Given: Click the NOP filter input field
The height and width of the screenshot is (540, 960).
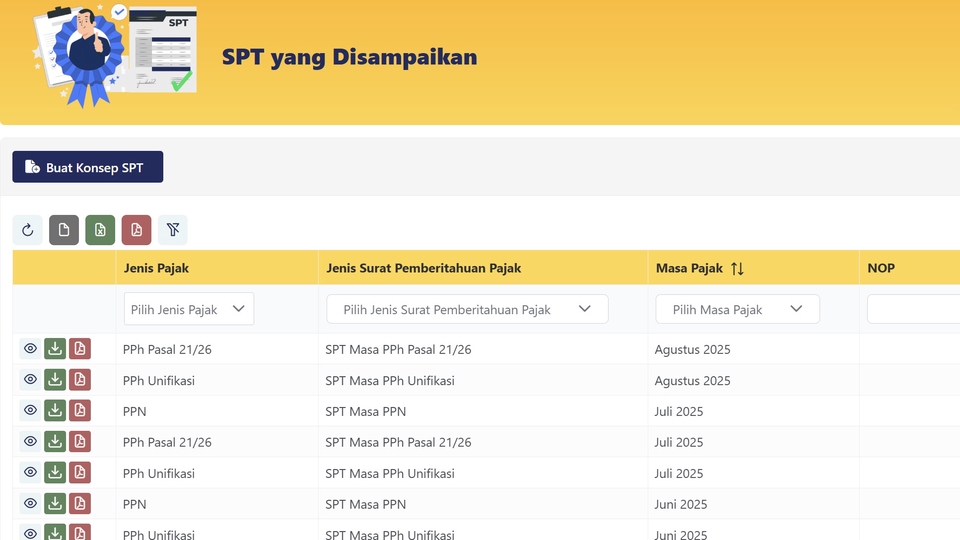Looking at the screenshot, I should click(x=912, y=309).
